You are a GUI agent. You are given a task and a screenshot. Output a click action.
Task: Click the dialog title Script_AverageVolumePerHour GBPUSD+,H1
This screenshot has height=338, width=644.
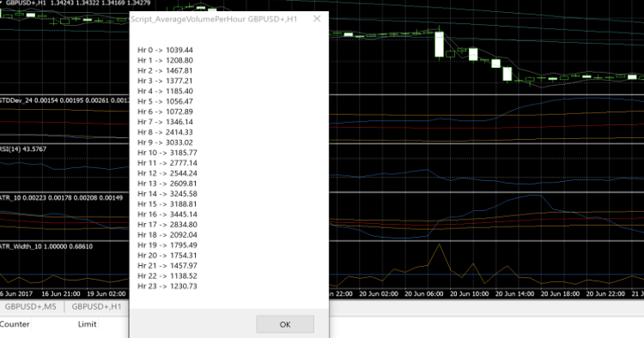click(x=214, y=19)
